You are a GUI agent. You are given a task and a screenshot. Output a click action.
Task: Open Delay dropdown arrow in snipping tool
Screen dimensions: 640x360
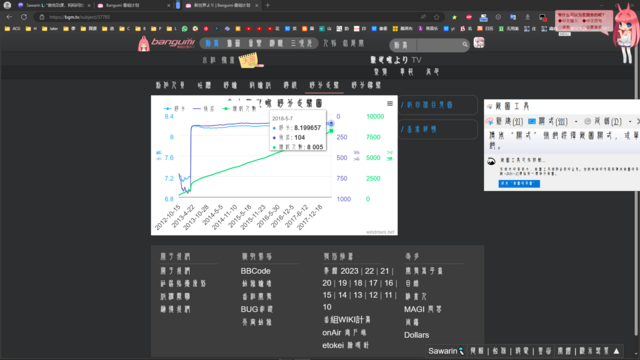(x=630, y=122)
